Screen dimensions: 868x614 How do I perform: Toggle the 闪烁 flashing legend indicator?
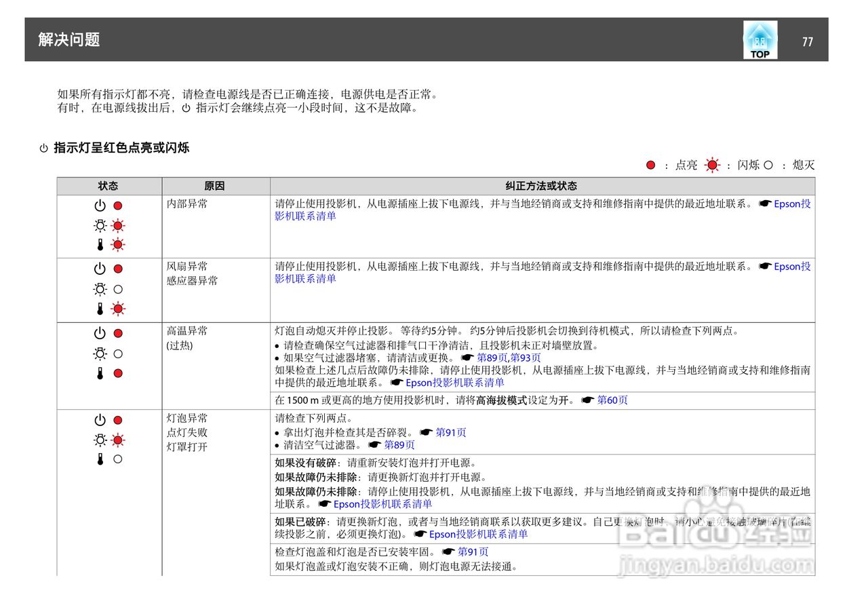(711, 164)
